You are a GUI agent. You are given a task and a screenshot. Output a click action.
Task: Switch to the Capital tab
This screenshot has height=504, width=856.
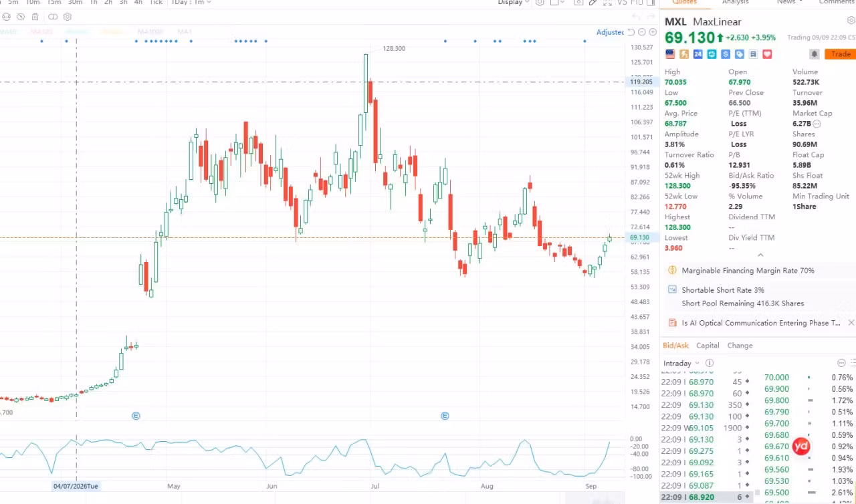click(708, 346)
